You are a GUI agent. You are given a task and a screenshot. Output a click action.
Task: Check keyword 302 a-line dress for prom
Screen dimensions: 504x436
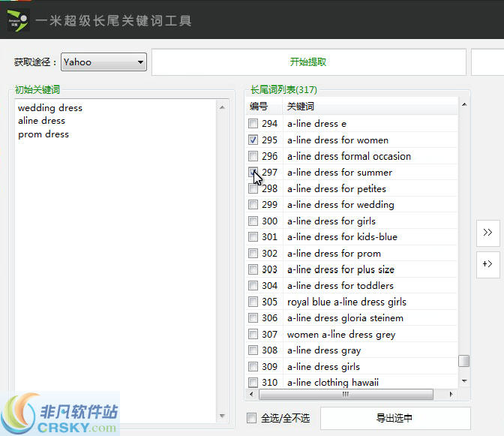pos(253,254)
